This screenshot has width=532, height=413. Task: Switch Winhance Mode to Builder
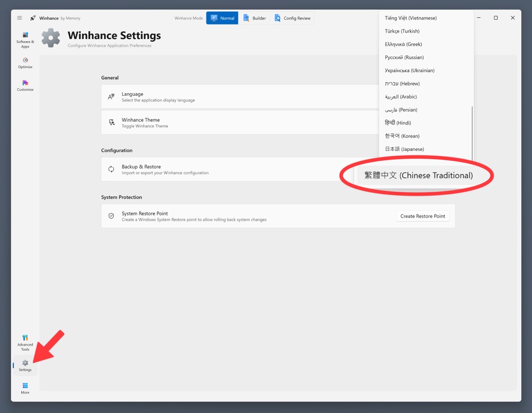coord(254,18)
